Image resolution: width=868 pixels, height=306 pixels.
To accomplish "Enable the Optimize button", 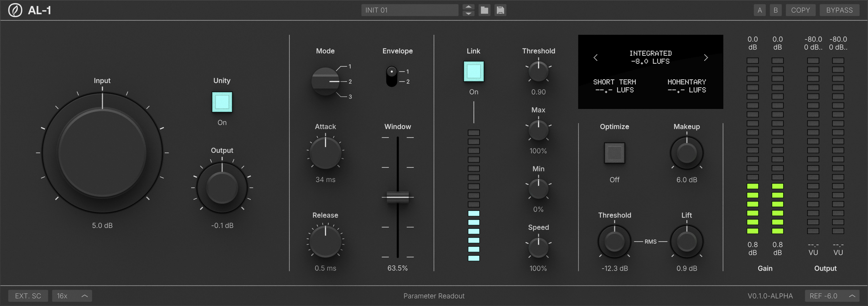I will coord(614,153).
